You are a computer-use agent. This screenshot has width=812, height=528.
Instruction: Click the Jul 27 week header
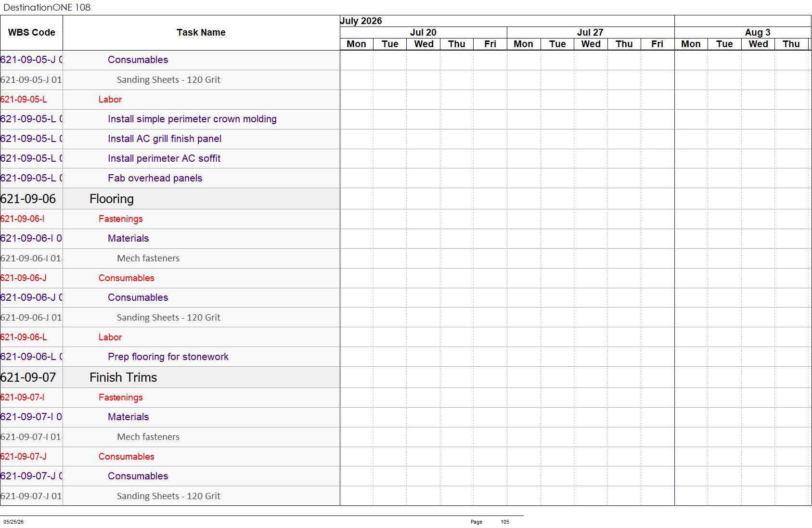coord(590,32)
